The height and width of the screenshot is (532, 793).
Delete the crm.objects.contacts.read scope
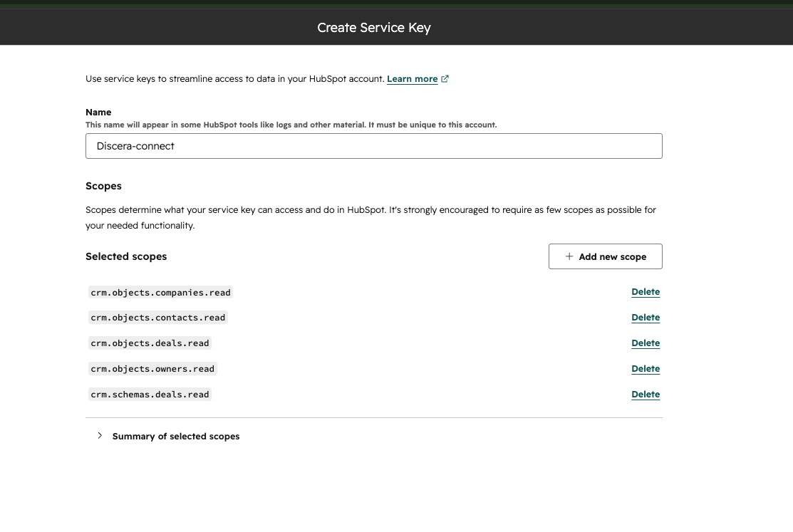646,318
